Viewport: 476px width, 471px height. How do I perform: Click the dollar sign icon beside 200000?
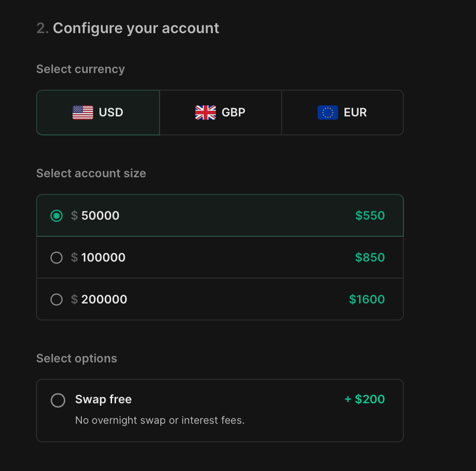75,300
